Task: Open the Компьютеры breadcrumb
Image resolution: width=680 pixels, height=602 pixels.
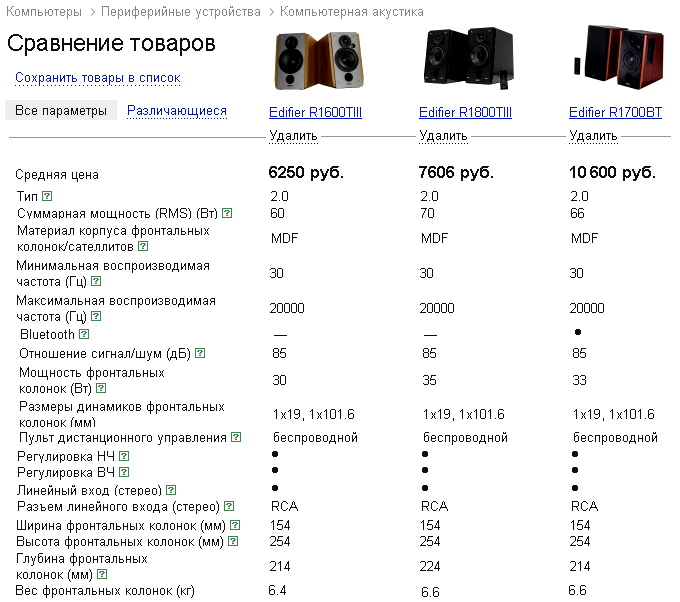Action: (47, 11)
